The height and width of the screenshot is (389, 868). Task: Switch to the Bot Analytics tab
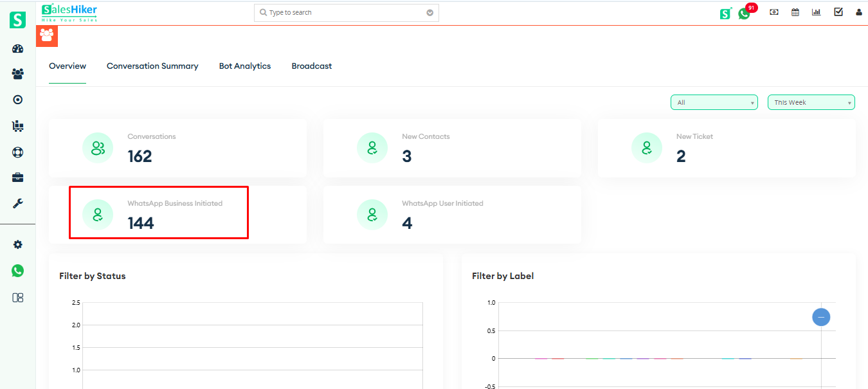[244, 66]
